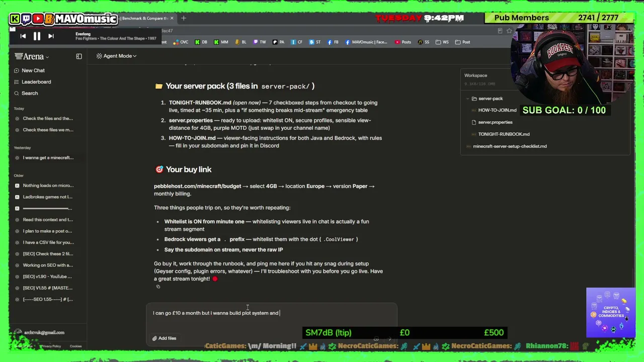Open the PA bookmark

(279, 42)
